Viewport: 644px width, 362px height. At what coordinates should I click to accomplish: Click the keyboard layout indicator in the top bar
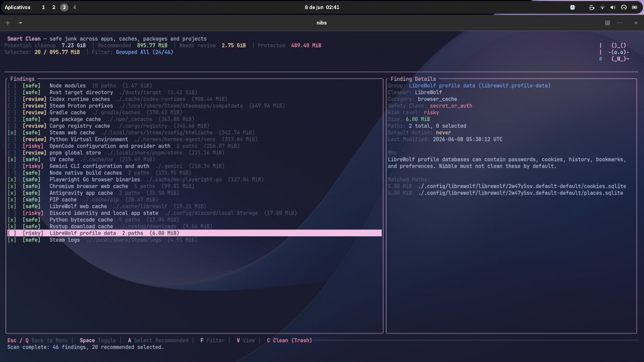573,8
